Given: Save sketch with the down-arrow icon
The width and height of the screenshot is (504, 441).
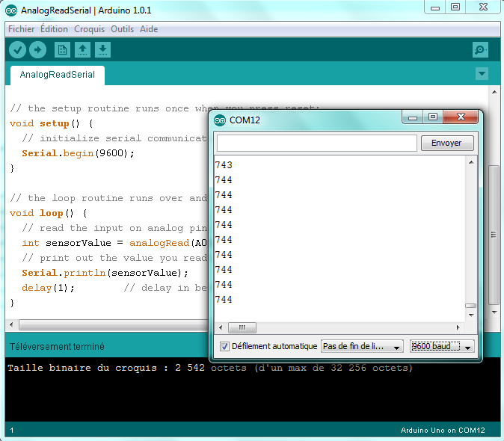Looking at the screenshot, I should [x=102, y=50].
